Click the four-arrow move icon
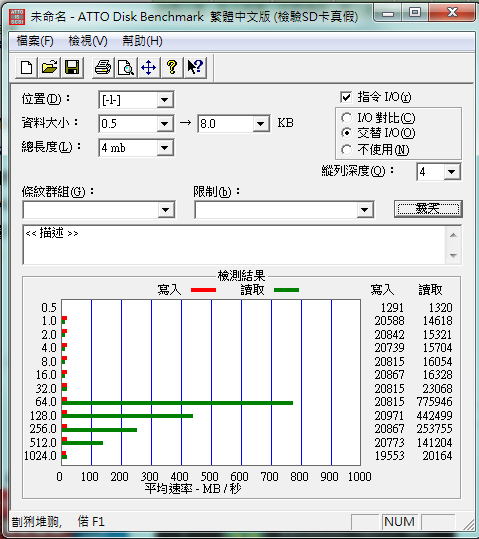The image size is (479, 539). pos(149,67)
